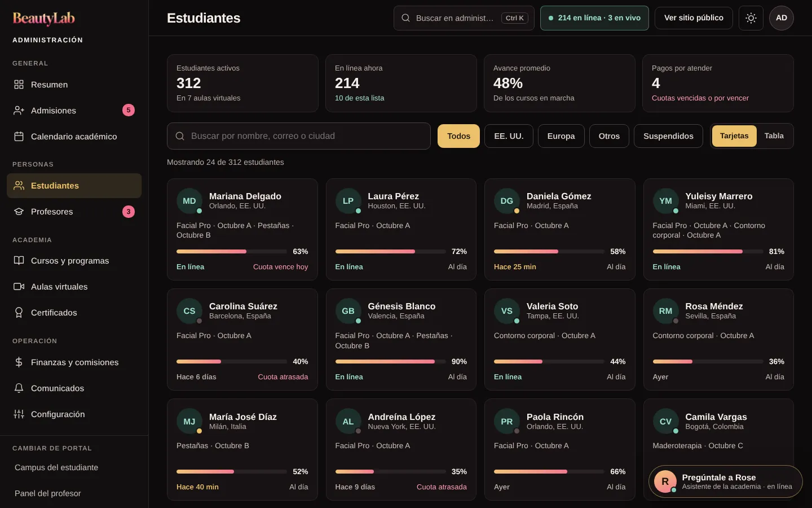
Task: Click Ver sitio público button
Action: click(x=694, y=18)
